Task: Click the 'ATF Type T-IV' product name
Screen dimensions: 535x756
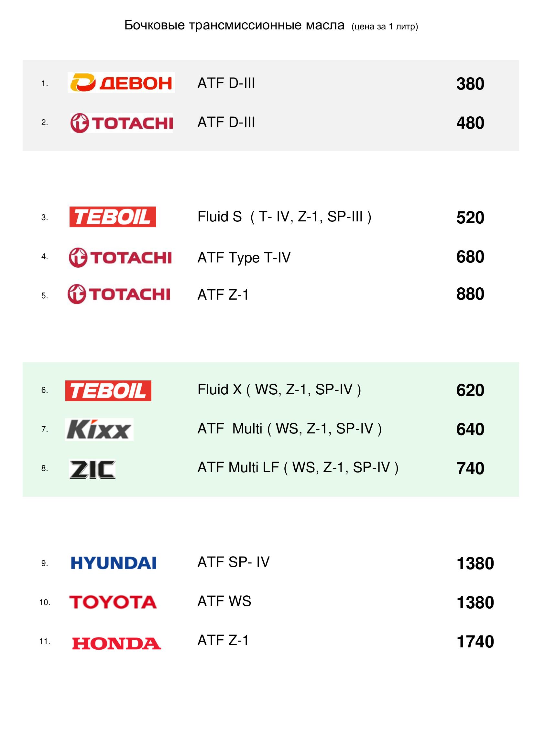Action: point(244,258)
